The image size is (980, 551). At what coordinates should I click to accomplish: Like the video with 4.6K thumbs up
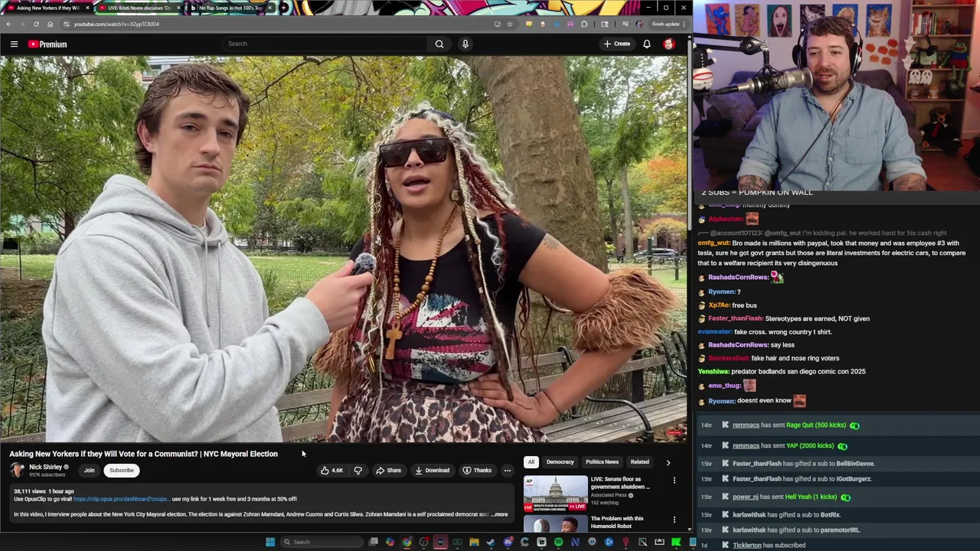coord(332,471)
